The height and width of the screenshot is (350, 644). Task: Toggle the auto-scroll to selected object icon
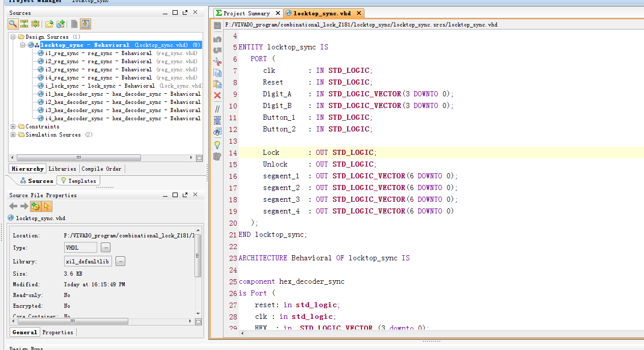coord(86,23)
